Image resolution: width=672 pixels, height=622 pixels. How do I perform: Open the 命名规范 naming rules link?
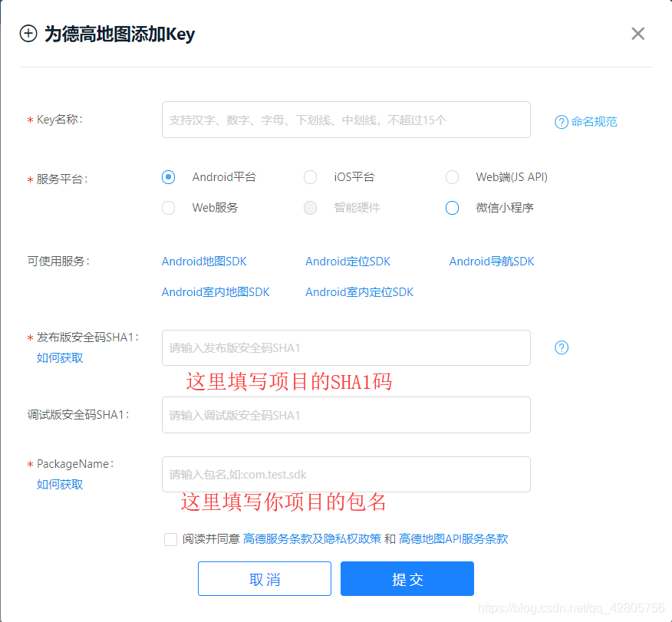click(594, 122)
